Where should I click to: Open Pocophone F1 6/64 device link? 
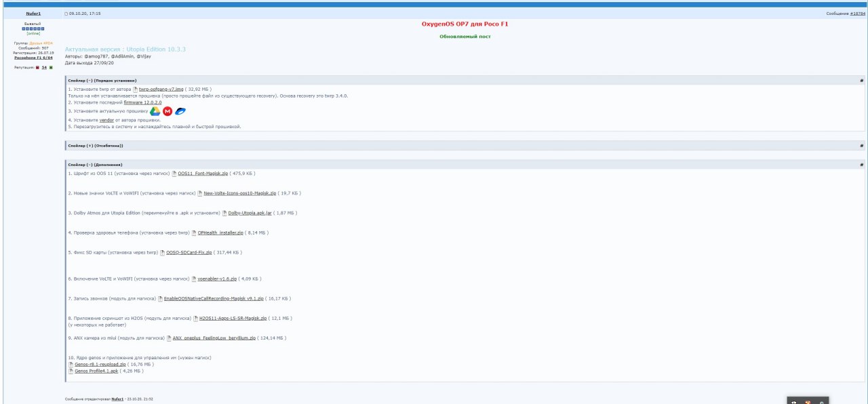point(33,58)
